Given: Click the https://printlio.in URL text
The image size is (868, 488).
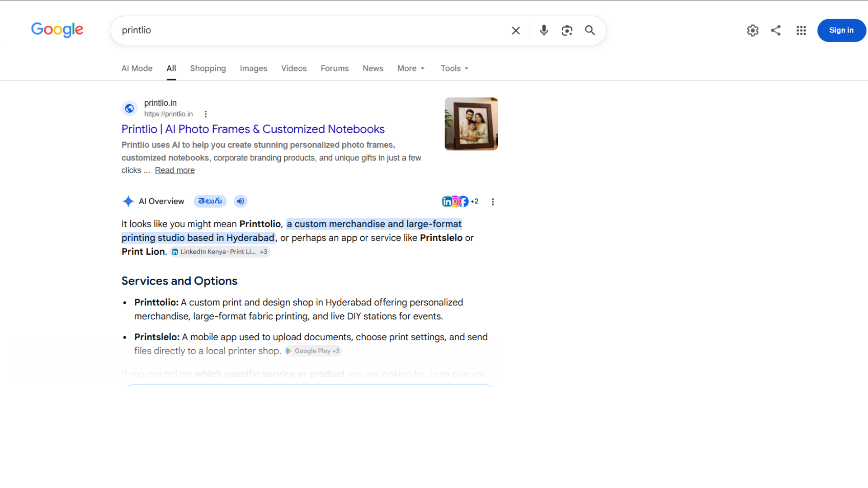Looking at the screenshot, I should (169, 114).
